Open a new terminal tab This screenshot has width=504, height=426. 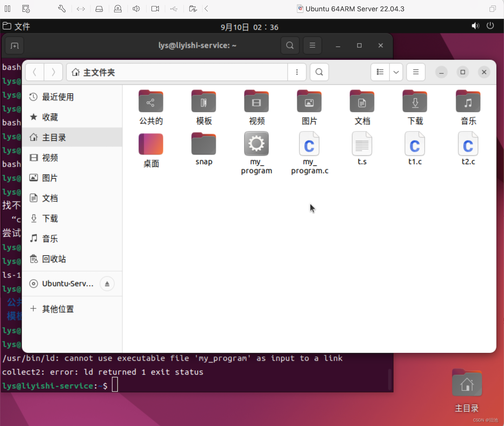[x=14, y=45]
